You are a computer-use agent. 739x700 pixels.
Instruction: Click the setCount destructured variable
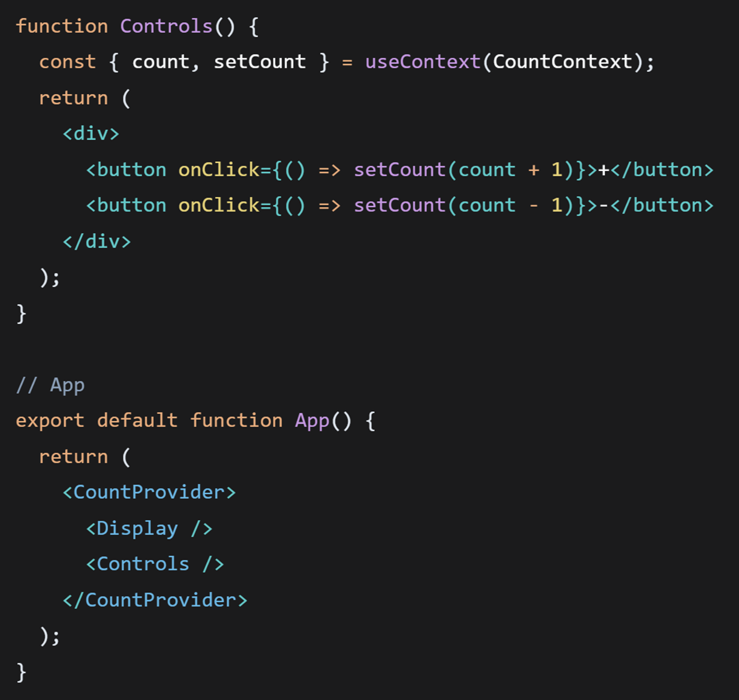click(260, 62)
